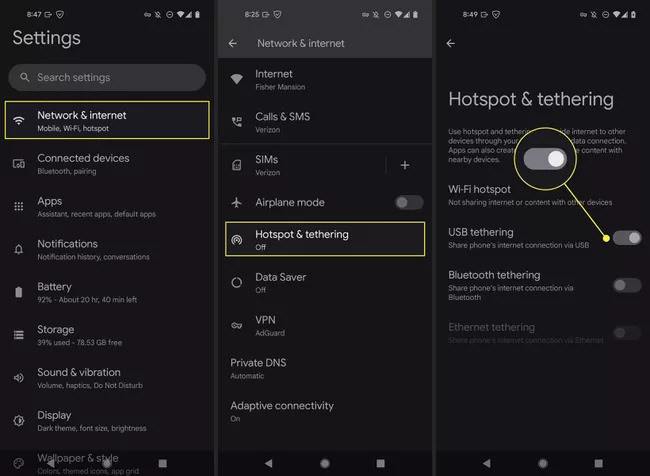Add a SIM with the plus icon
The image size is (650, 476).
[x=405, y=165]
